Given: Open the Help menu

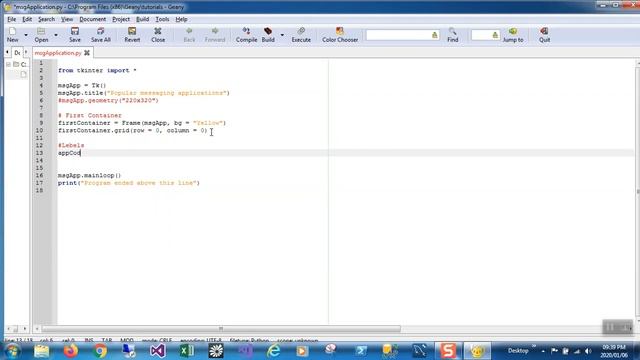Looking at the screenshot, I should click(x=181, y=19).
